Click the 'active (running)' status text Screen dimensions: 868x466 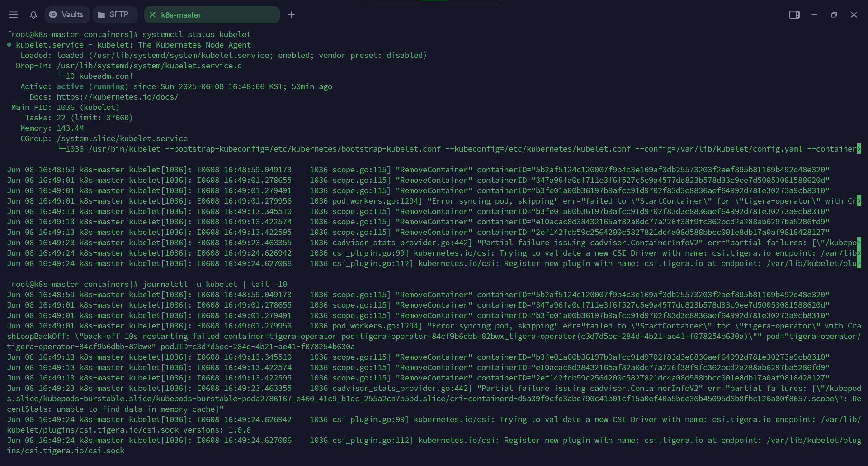(93, 86)
